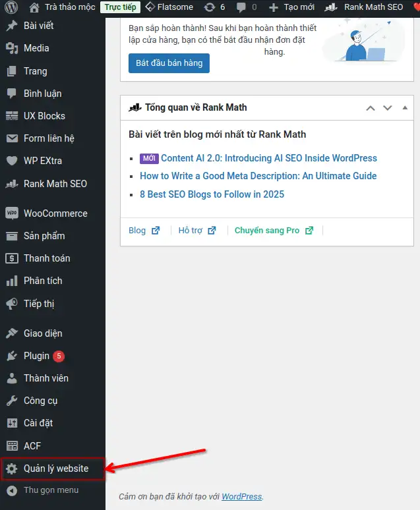Click the Rank Math chart icon in admin bar
420x510 pixels.
coord(330,7)
